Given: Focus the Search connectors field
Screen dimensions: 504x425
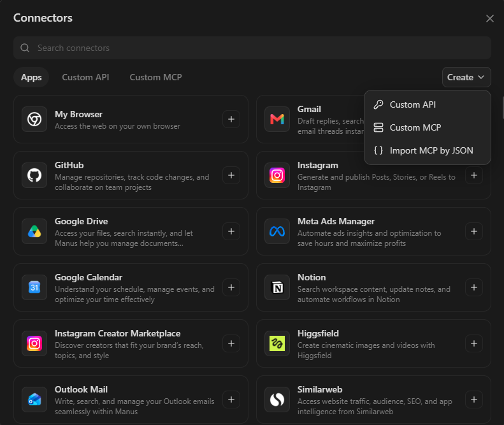Looking at the screenshot, I should pos(252,48).
